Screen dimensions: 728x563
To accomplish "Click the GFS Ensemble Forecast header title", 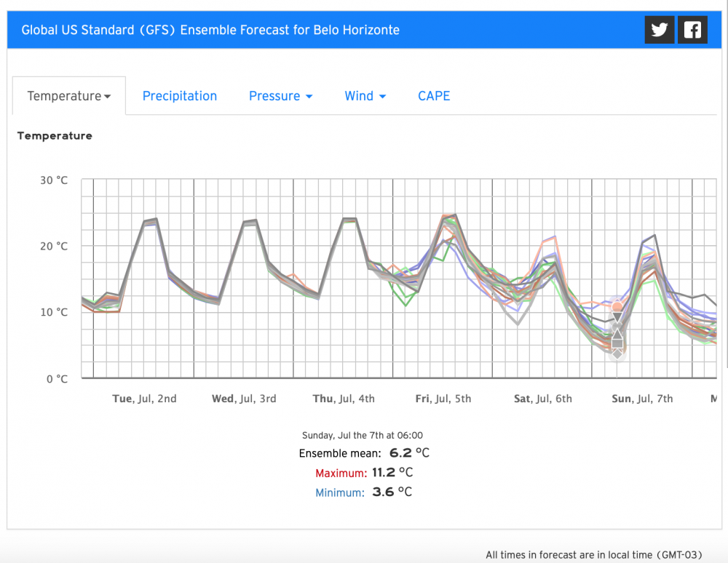I will click(210, 30).
